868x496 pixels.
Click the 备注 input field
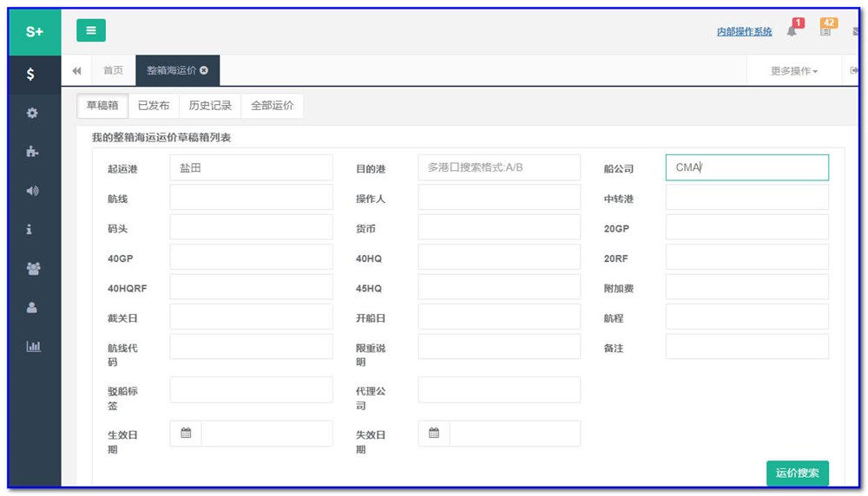tap(746, 347)
